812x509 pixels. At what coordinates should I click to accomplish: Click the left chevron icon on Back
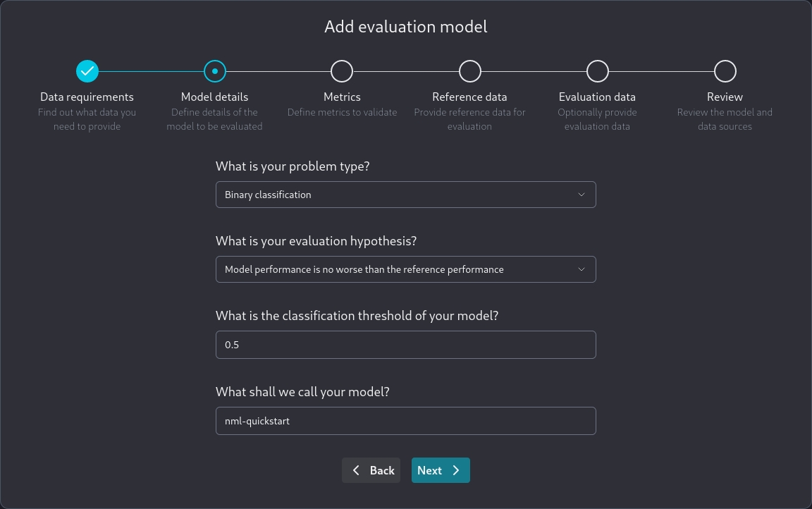356,470
